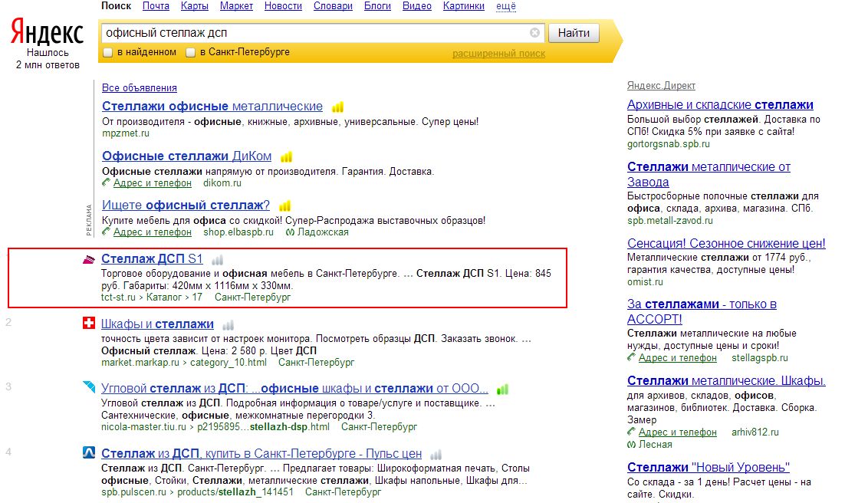The height and width of the screenshot is (503, 868).
Task: Open Офисные стеллажи ДиКом ad
Action: pyautogui.click(x=187, y=156)
